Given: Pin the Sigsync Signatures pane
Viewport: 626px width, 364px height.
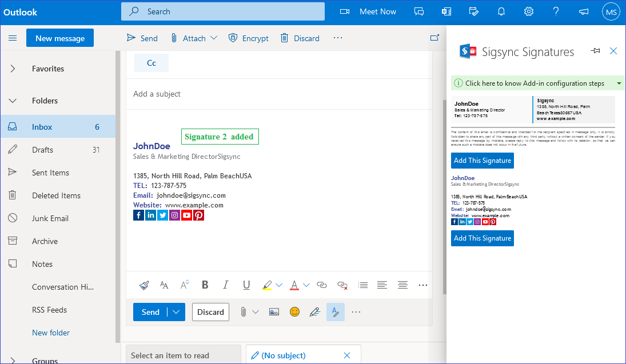Looking at the screenshot, I should click(x=596, y=51).
